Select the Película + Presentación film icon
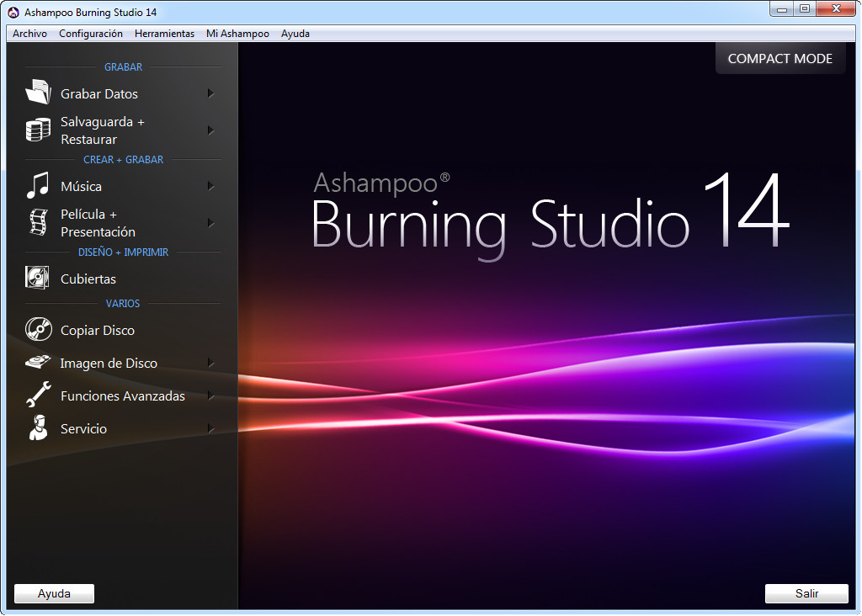 pyautogui.click(x=39, y=222)
